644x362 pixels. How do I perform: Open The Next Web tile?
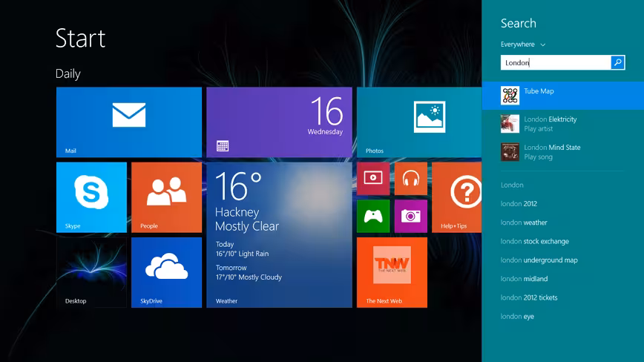tap(392, 272)
